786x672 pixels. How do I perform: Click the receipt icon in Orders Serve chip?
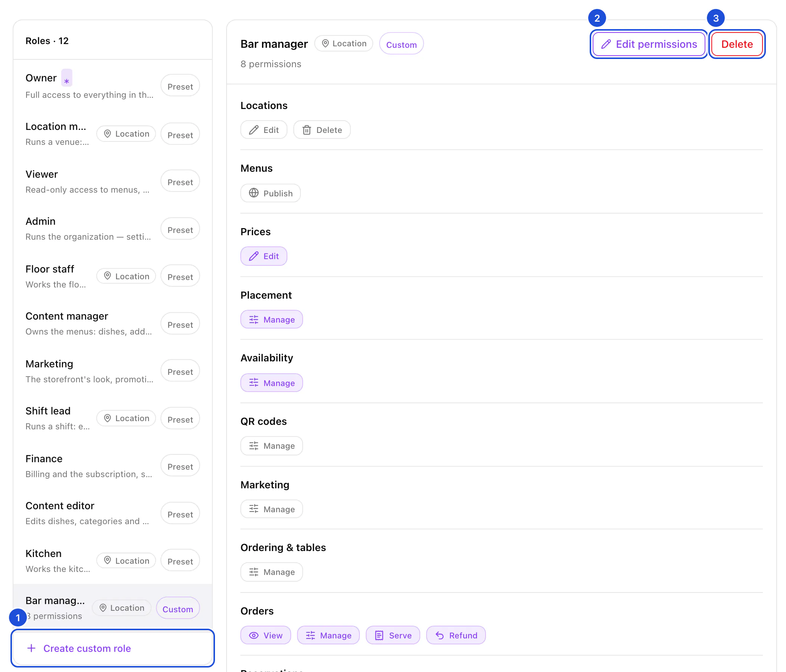tap(379, 635)
